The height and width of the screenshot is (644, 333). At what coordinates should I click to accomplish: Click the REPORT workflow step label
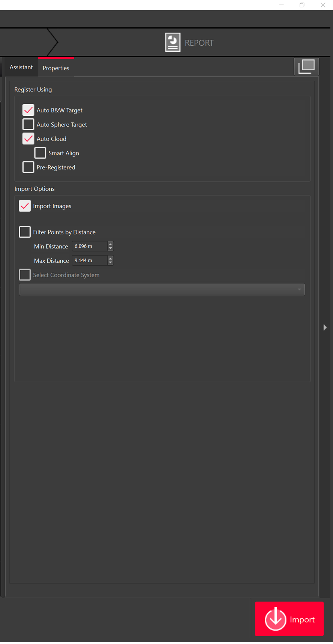(x=199, y=43)
